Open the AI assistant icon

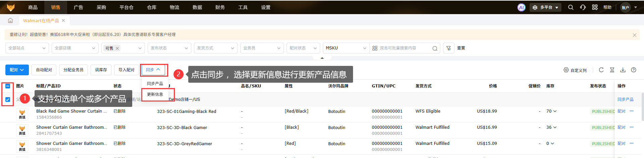[x=521, y=7]
